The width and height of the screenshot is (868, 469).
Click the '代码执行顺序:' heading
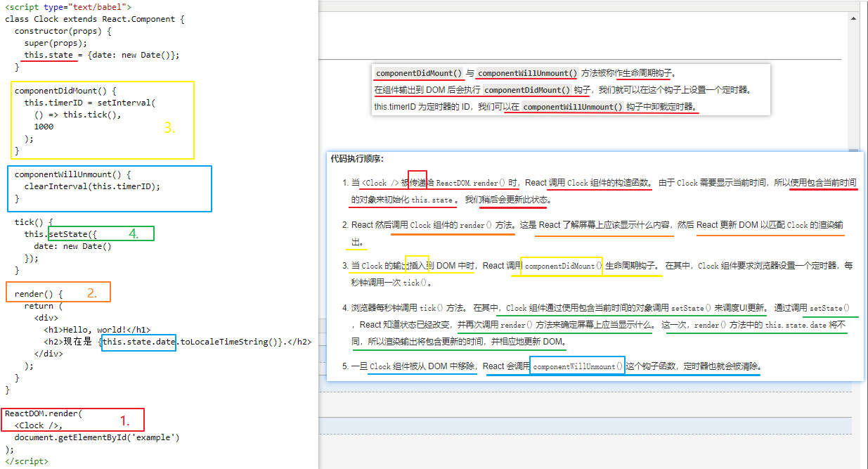pos(357,159)
